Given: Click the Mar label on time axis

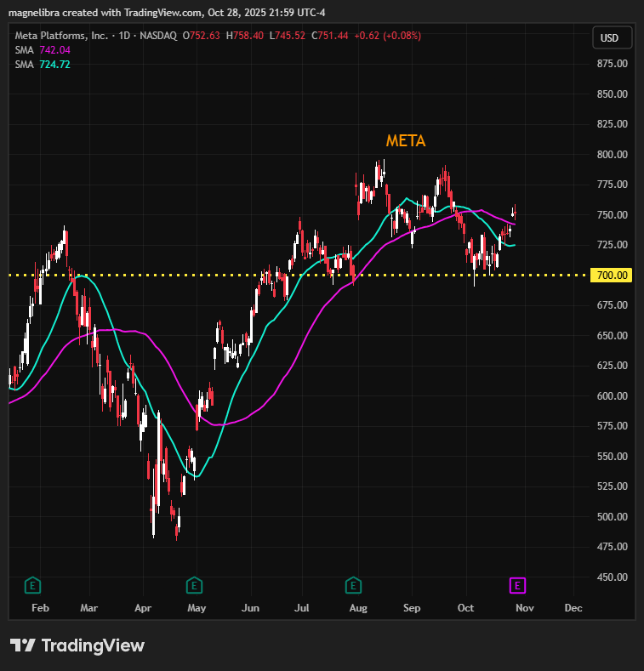Looking at the screenshot, I should pyautogui.click(x=89, y=608).
